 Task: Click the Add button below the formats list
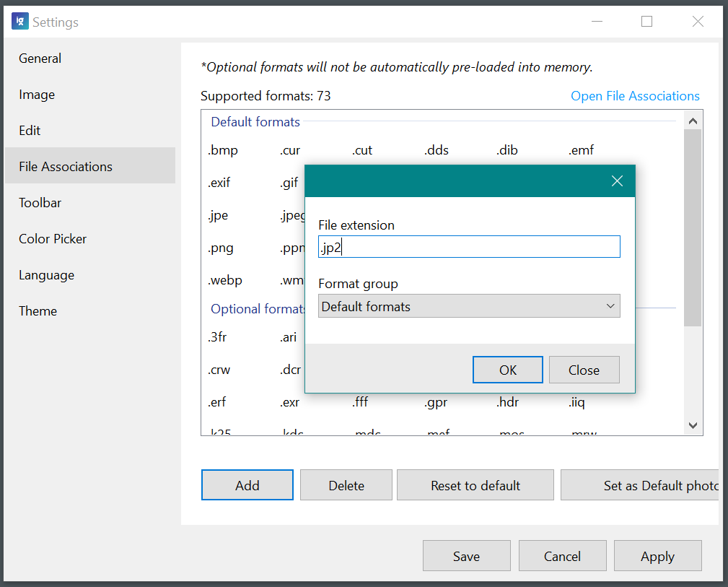click(x=247, y=484)
